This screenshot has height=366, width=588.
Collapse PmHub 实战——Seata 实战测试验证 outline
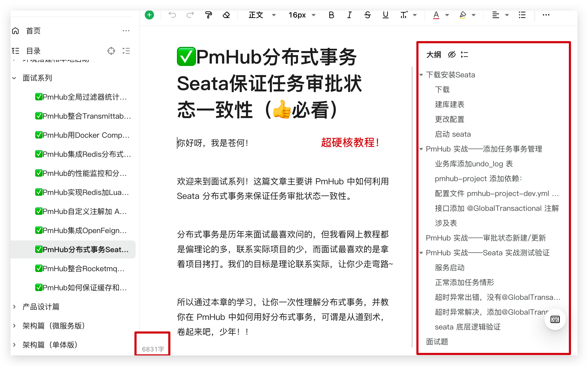tap(421, 253)
